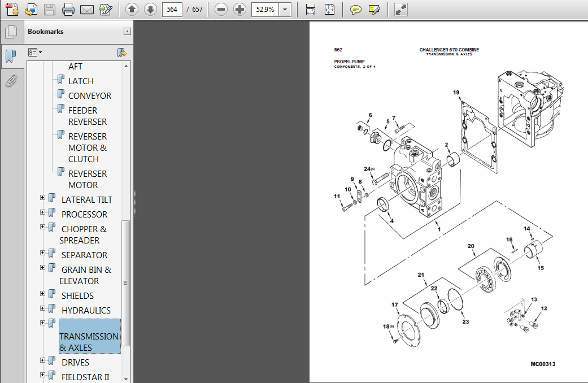This screenshot has height=383, width=588.
Task: Select the TRANSMISSION & AXLES bookmark
Action: (89, 337)
